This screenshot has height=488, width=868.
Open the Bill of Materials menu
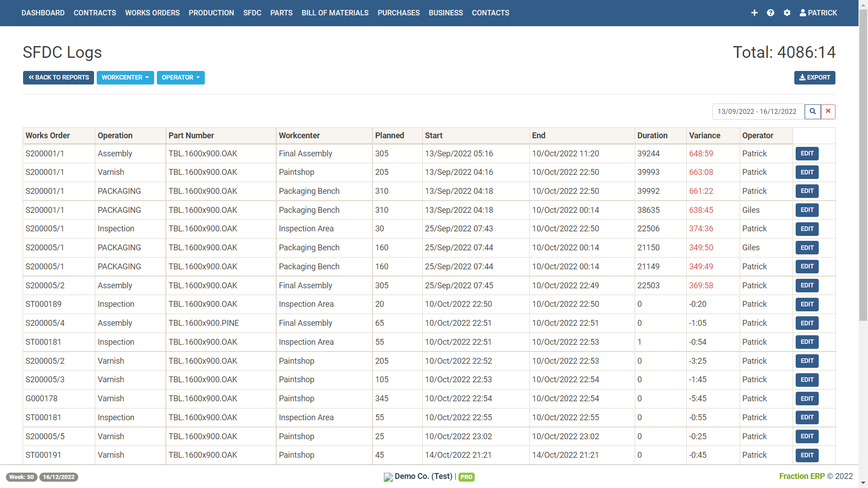[335, 13]
